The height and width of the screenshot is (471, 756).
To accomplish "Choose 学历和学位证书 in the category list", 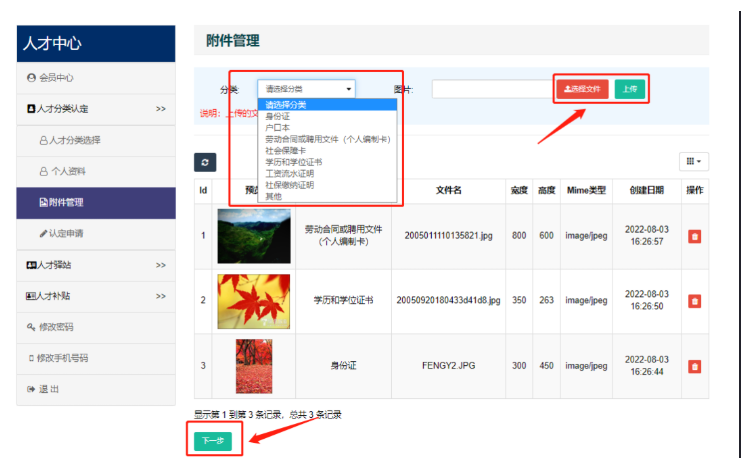I will tap(327, 162).
